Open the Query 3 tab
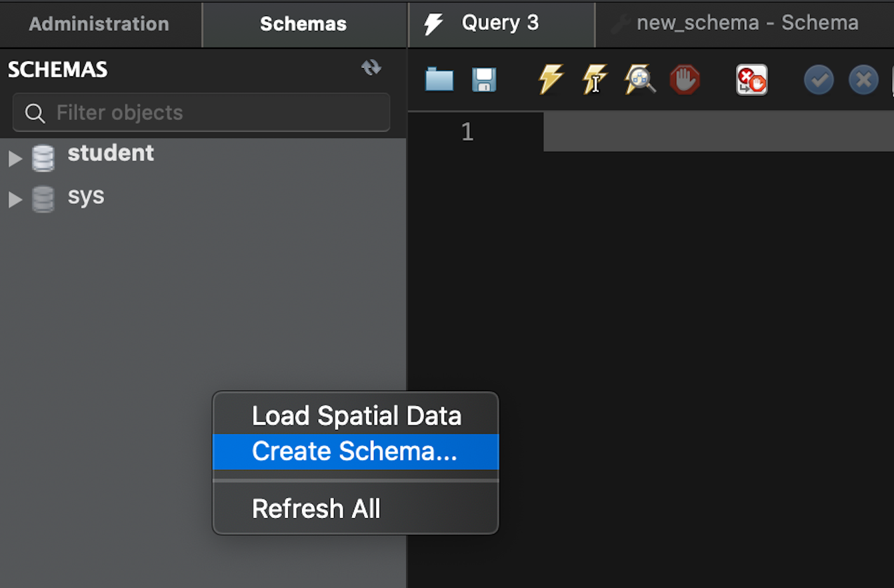The width and height of the screenshot is (894, 588). click(500, 23)
